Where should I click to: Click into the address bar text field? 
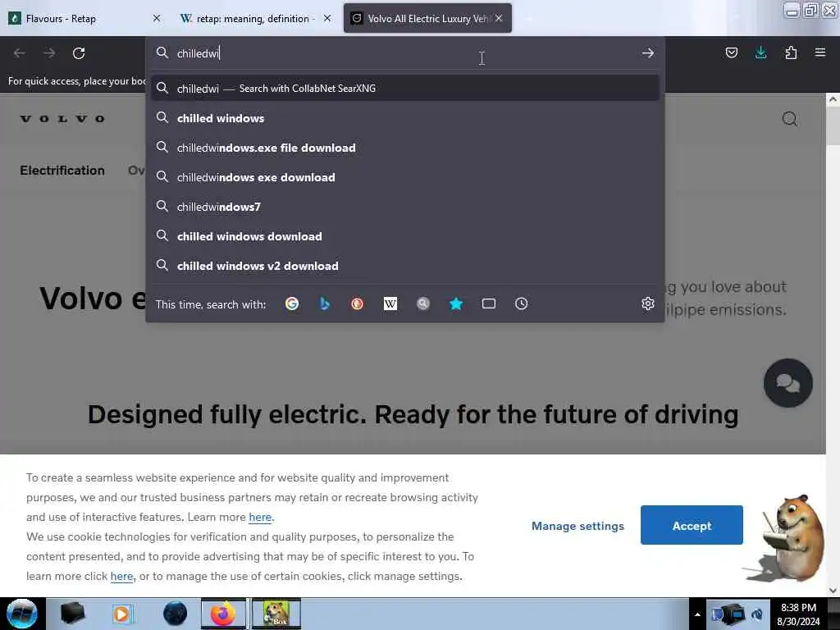pos(404,53)
